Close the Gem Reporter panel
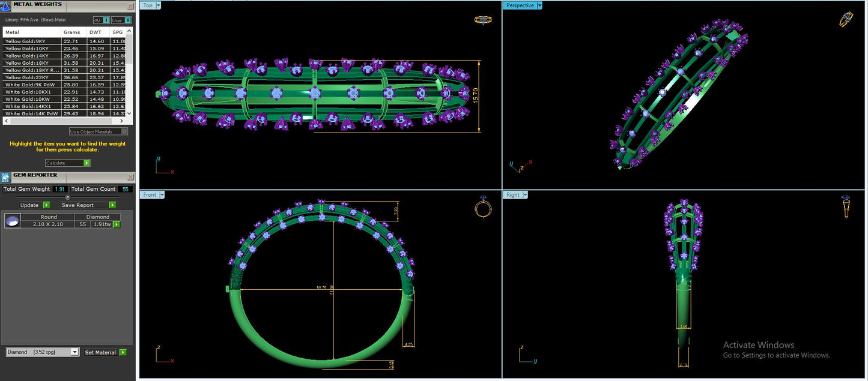Image resolution: width=868 pixels, height=381 pixels. 130,177
